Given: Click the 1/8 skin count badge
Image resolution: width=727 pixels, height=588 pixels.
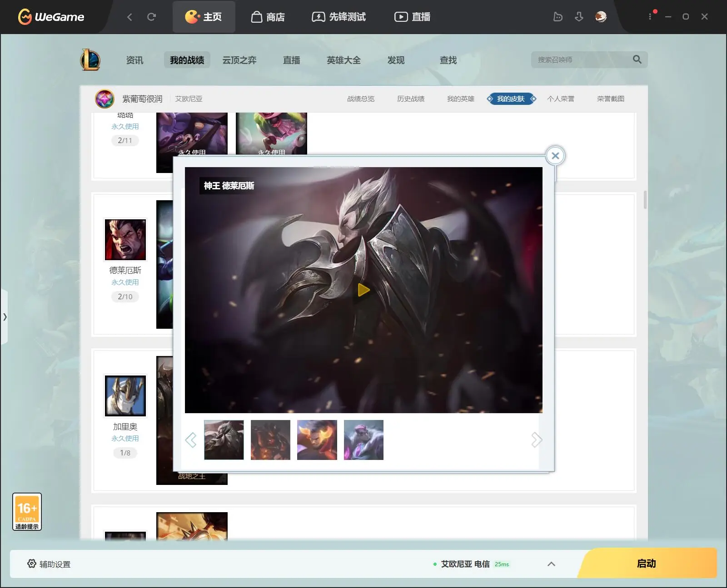Looking at the screenshot, I should coord(125,453).
